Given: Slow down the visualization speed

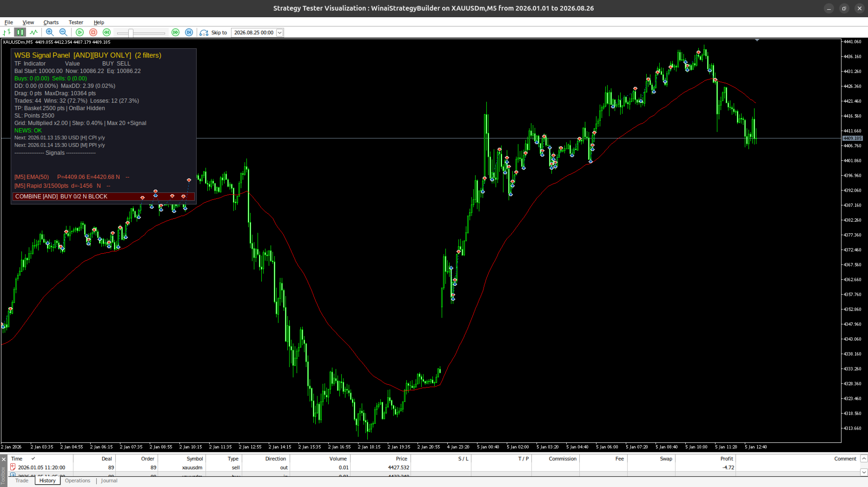Looking at the screenshot, I should pos(106,32).
